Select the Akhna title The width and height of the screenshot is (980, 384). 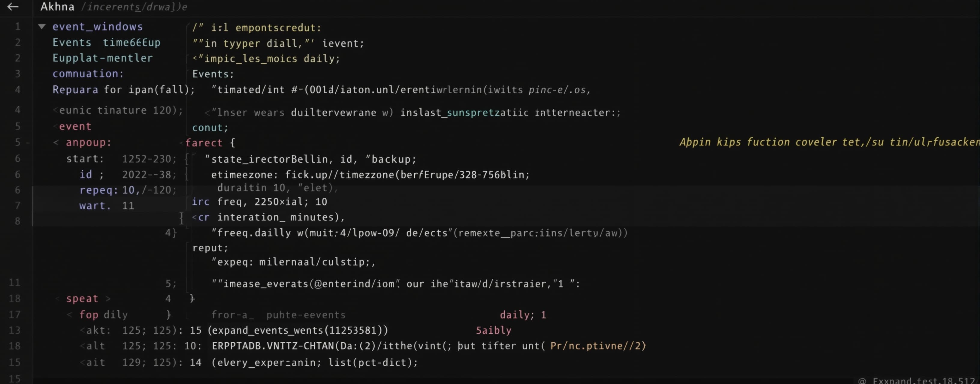tap(57, 7)
